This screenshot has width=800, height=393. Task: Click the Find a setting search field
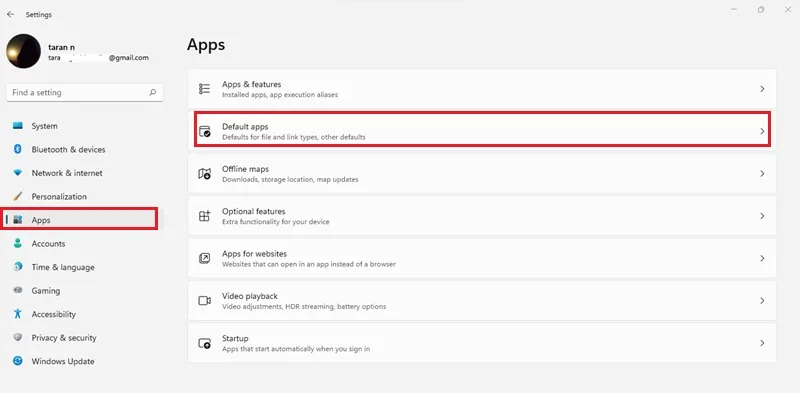(85, 92)
